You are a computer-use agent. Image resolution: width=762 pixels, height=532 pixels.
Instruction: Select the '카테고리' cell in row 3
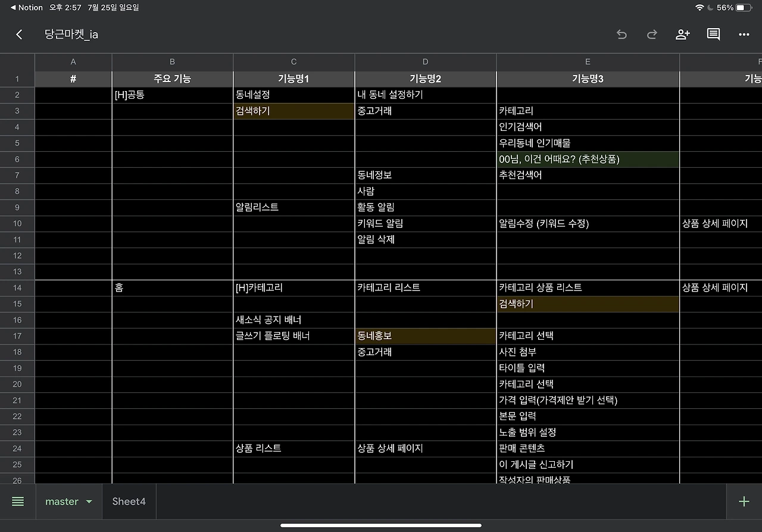click(588, 111)
